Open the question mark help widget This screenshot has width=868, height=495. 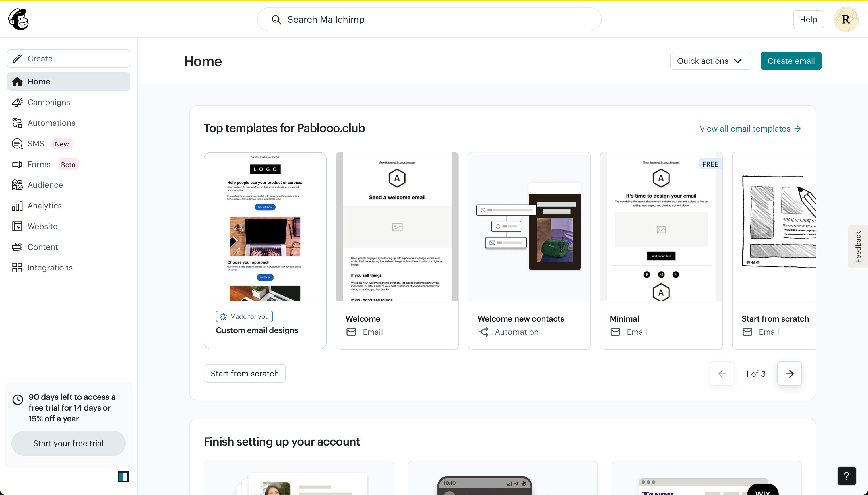(846, 476)
